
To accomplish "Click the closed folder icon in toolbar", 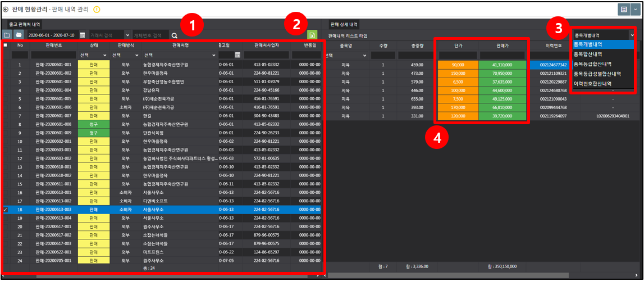I will [7, 35].
